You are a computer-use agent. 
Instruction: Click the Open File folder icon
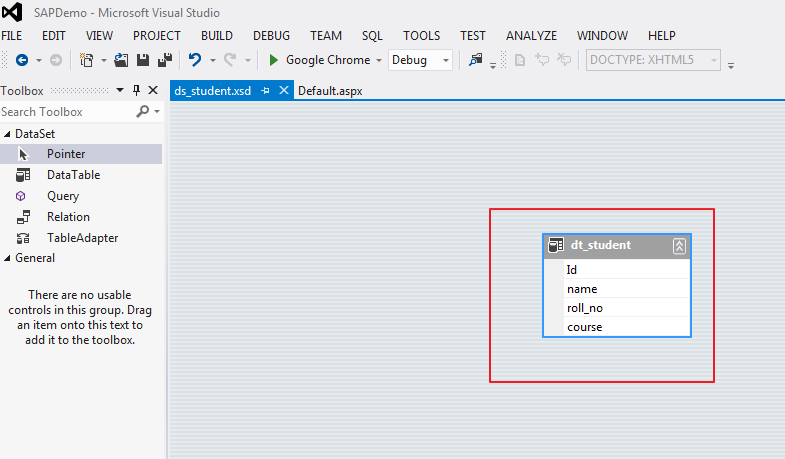[121, 60]
